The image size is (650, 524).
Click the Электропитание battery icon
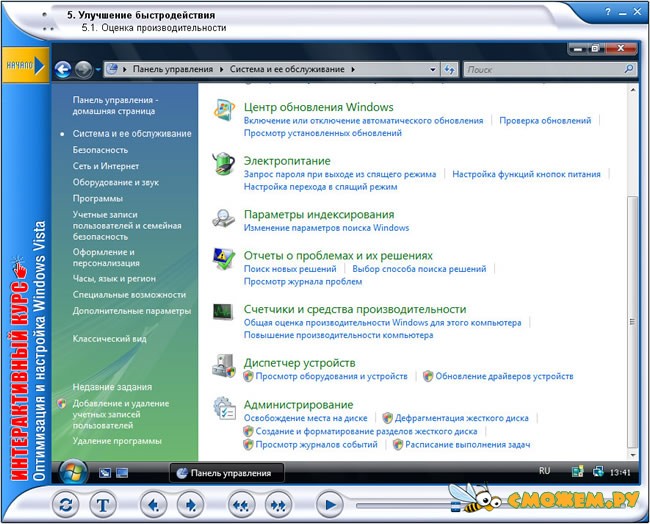click(224, 164)
